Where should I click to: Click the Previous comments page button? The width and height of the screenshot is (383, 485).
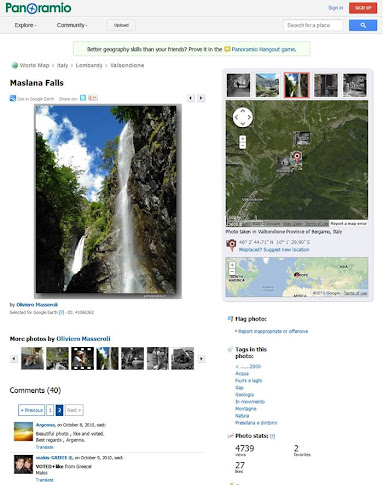(32, 410)
